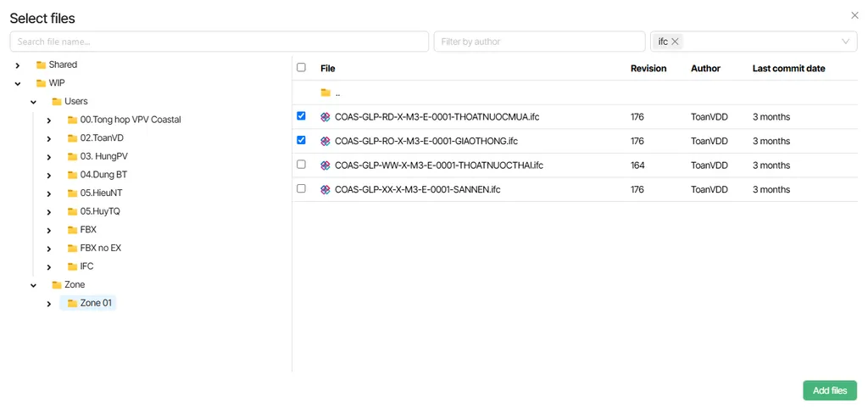The height and width of the screenshot is (409, 868).
Task: Expand the Shared folder tree node
Action: click(18, 65)
